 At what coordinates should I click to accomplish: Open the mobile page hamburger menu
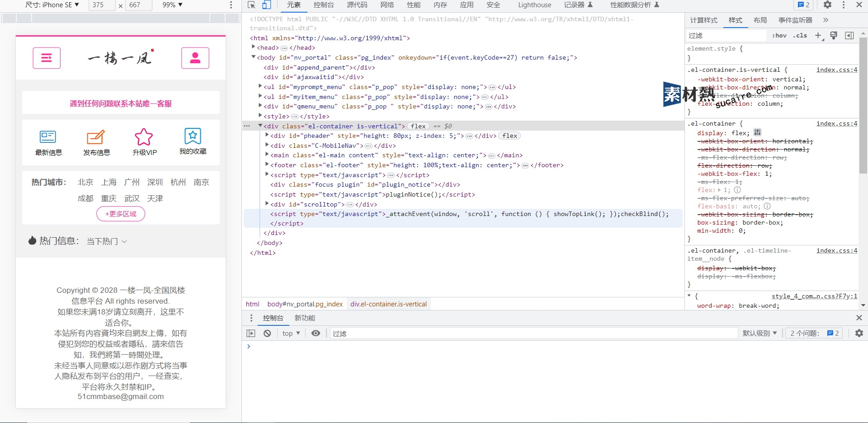[x=47, y=58]
